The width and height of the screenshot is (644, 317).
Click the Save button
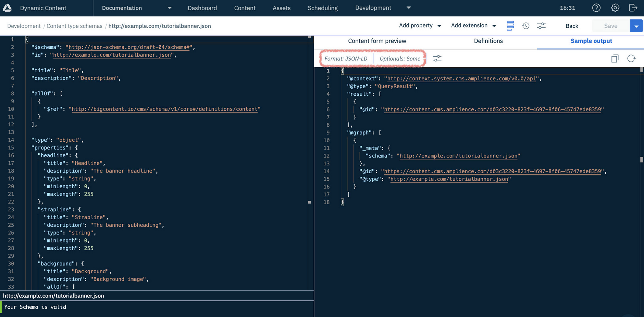click(611, 26)
